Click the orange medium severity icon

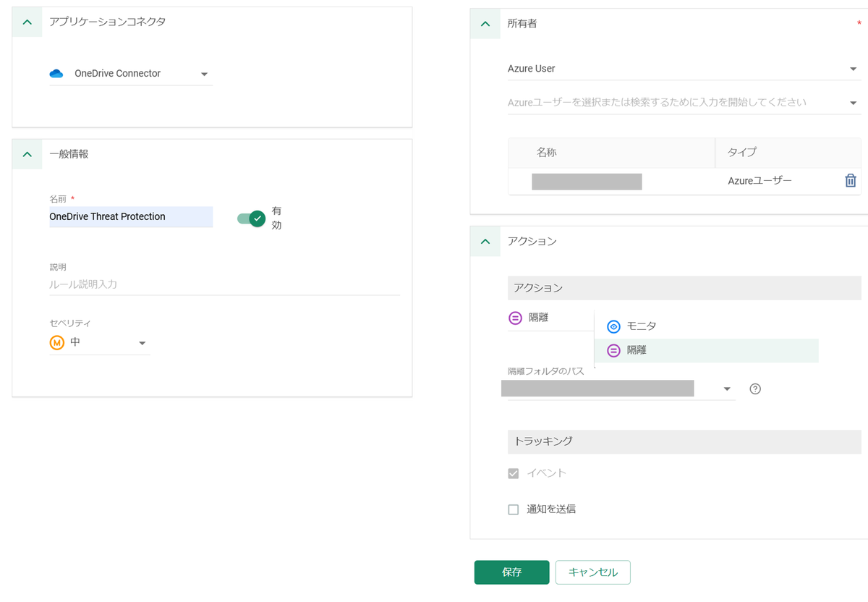click(x=56, y=342)
